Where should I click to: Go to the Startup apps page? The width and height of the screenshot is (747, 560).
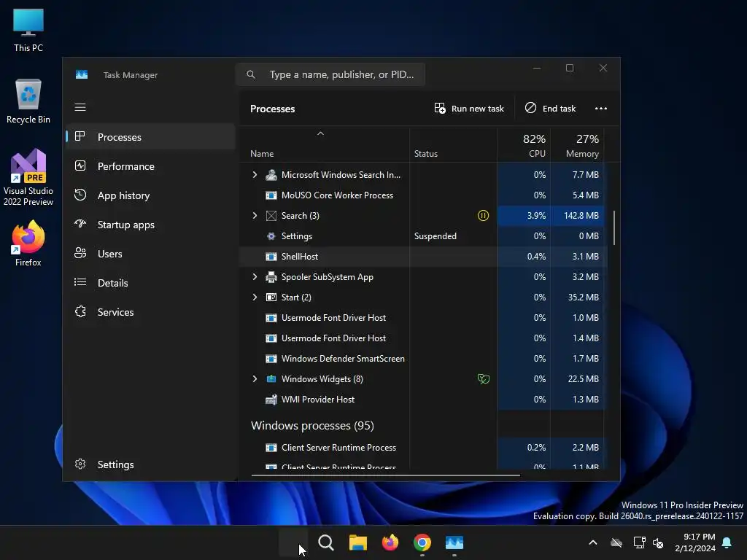pos(150,225)
